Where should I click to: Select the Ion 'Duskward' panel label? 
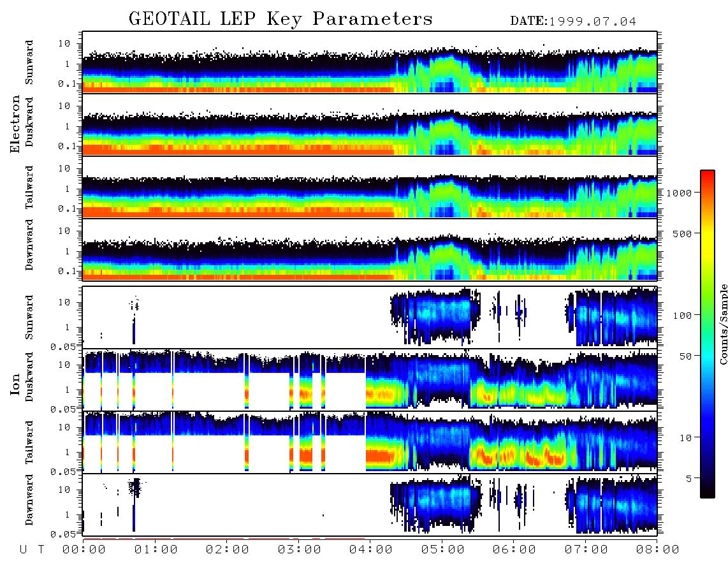(x=29, y=377)
